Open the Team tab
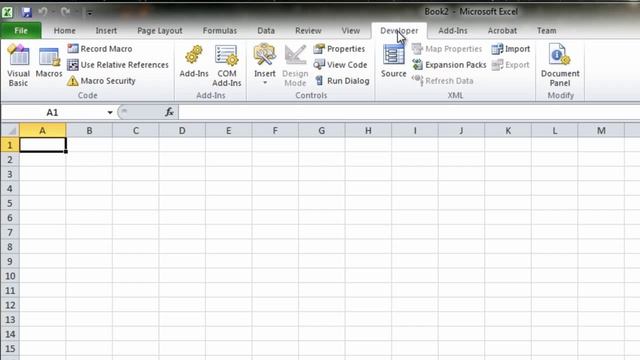Image resolution: width=640 pixels, height=360 pixels. 547,31
